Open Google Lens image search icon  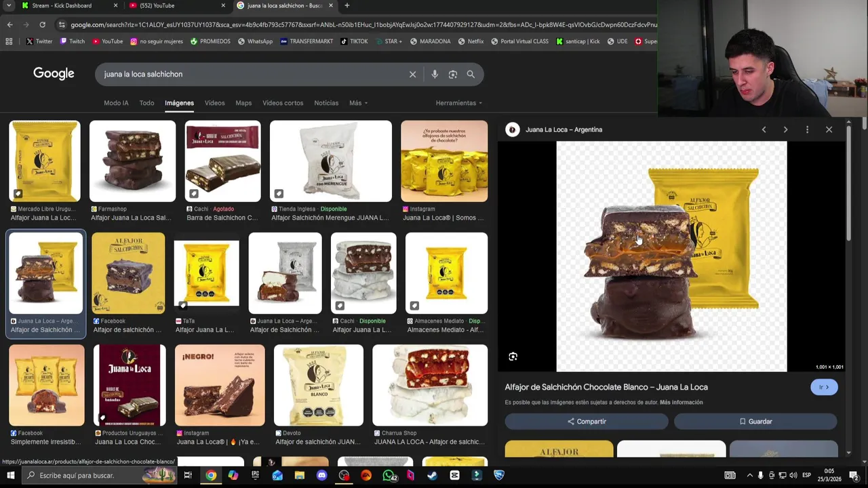point(453,74)
